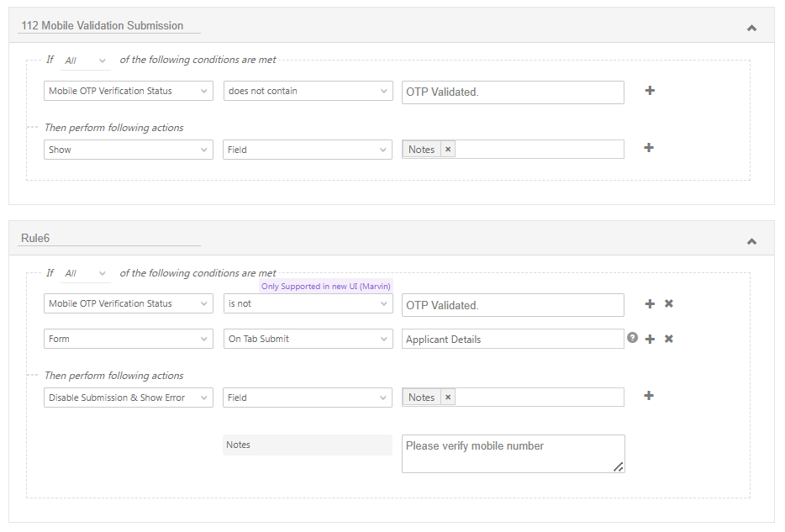The image size is (785, 532).
Task: Collapse the Rule6 panel
Action: point(751,241)
